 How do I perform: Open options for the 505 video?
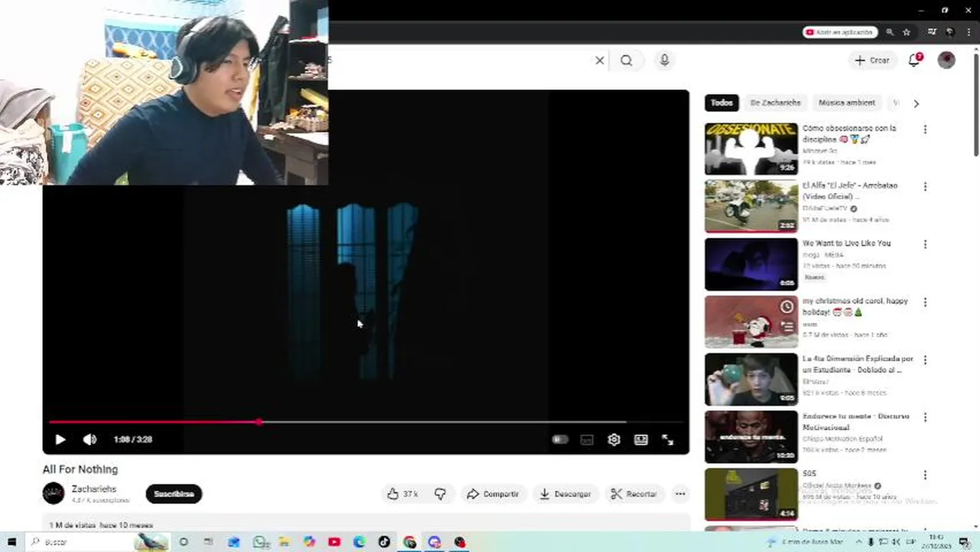click(925, 475)
